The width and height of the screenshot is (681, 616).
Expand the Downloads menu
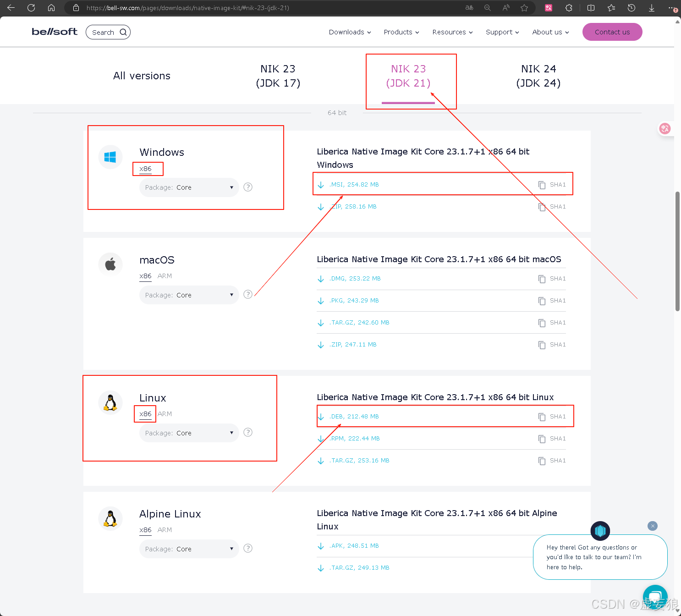coord(350,32)
